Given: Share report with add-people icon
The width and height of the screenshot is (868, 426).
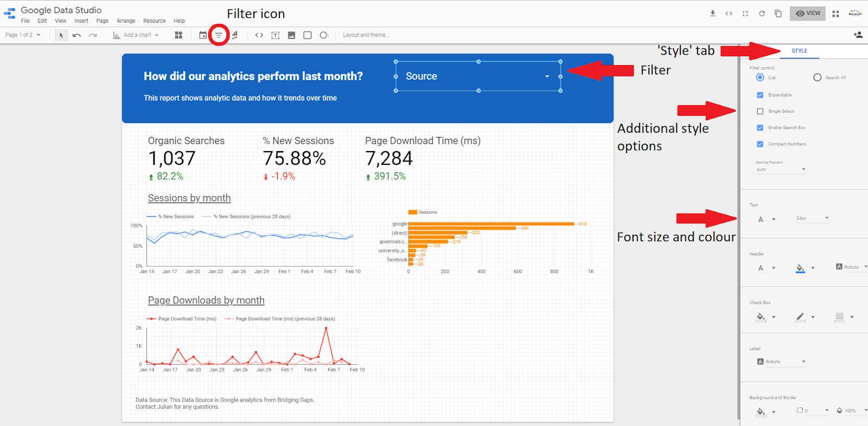Looking at the screenshot, I should [x=858, y=35].
